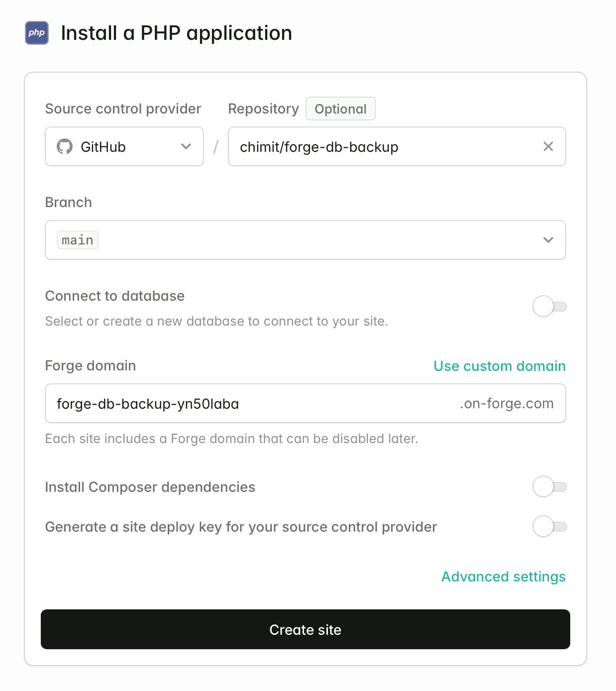Open Advanced settings
The height and width of the screenshot is (691, 616).
pyautogui.click(x=503, y=576)
